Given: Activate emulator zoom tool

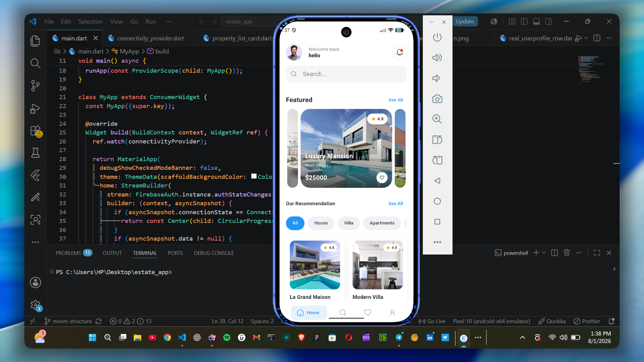Looking at the screenshot, I should (x=437, y=119).
